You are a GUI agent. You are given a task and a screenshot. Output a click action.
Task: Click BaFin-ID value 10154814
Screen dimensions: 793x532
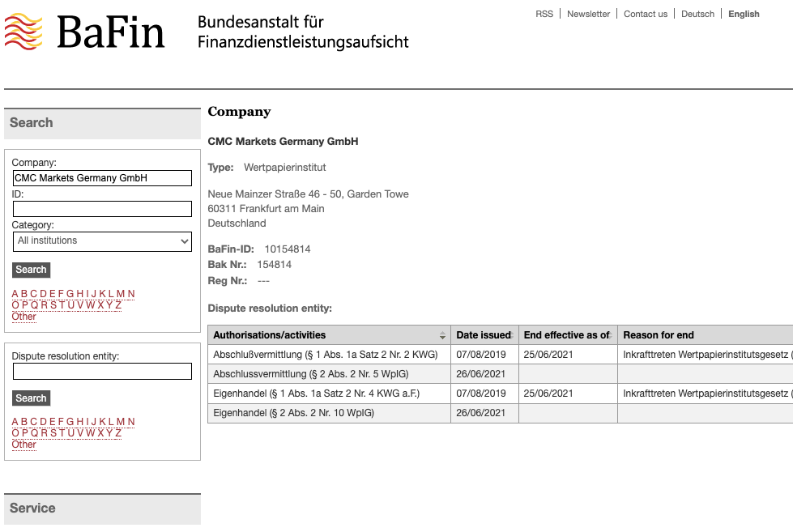[288, 249]
